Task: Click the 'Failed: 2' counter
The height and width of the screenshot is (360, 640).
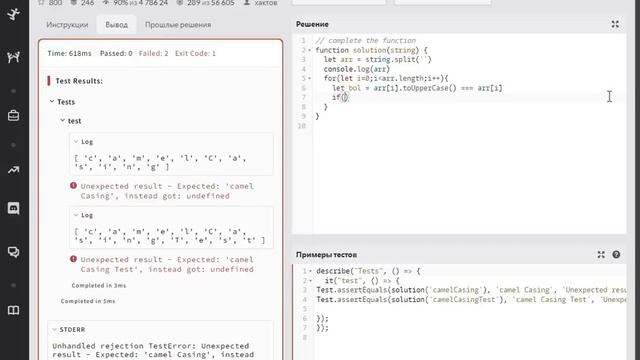Action: (153, 53)
